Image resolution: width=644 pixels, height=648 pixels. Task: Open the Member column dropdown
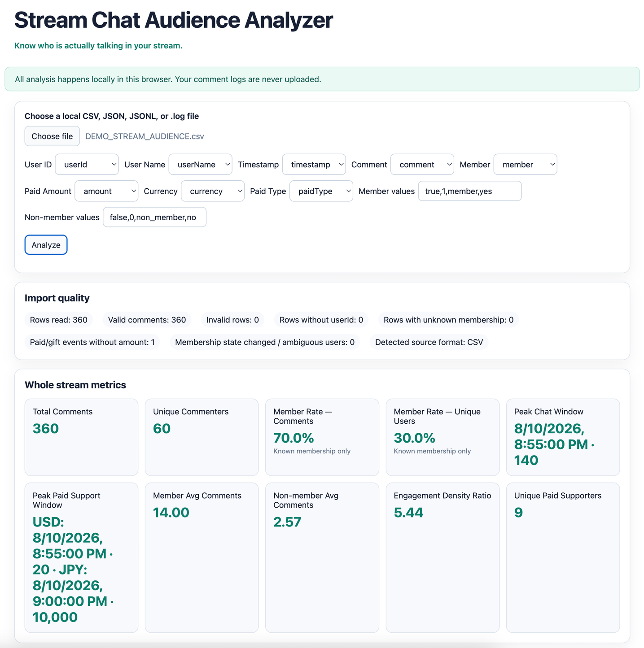click(x=525, y=165)
